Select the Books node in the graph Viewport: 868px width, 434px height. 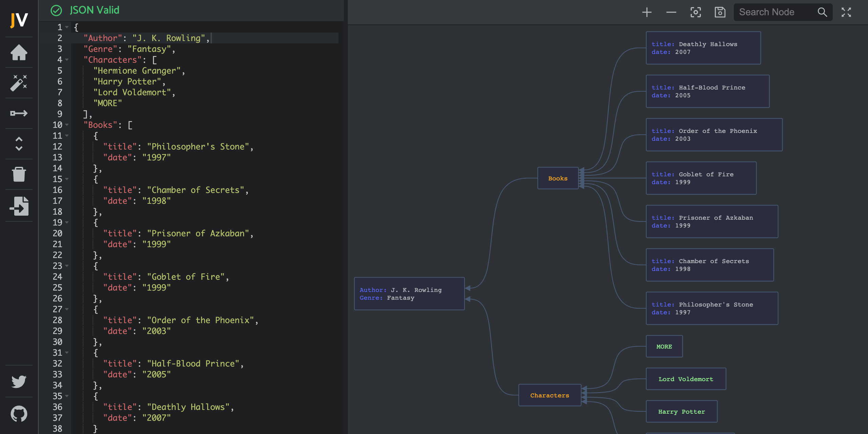[557, 178]
